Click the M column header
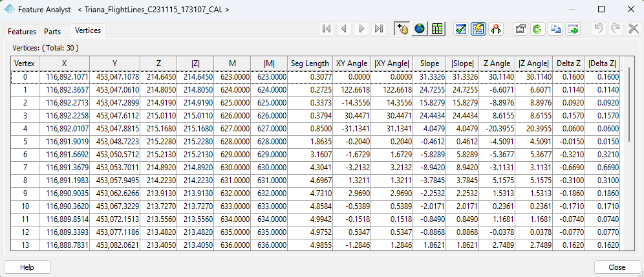 233,63
